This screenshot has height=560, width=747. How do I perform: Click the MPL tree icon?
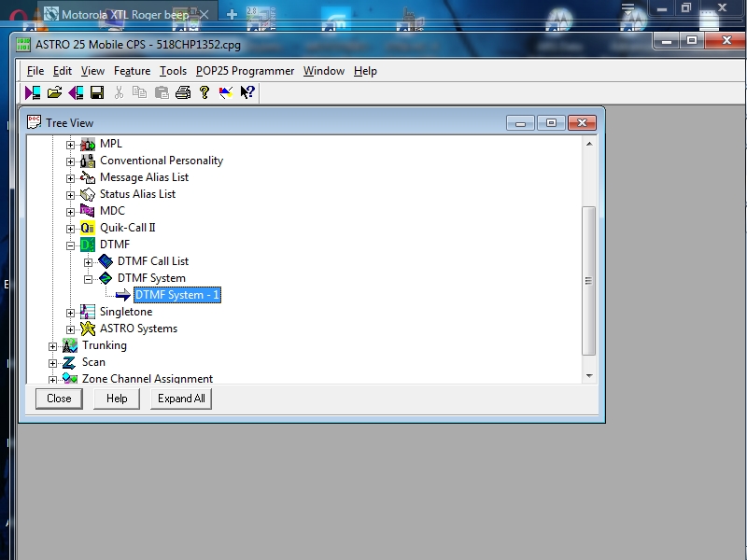click(88, 144)
